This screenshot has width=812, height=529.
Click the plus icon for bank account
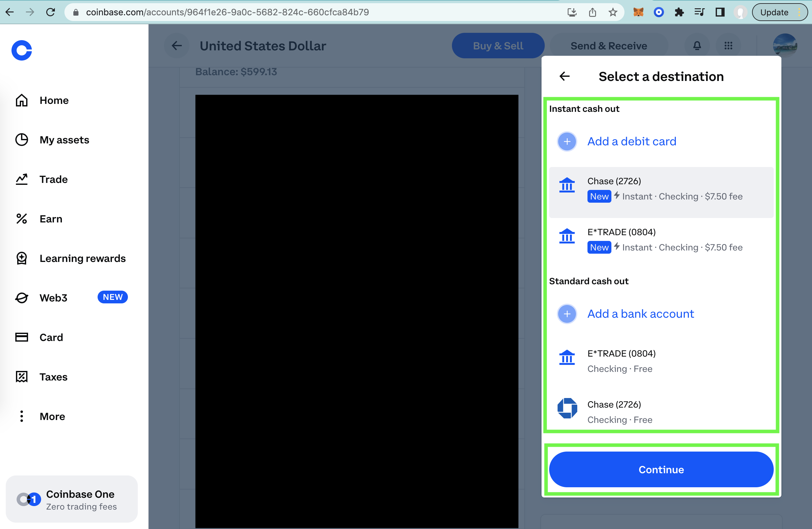(x=567, y=314)
